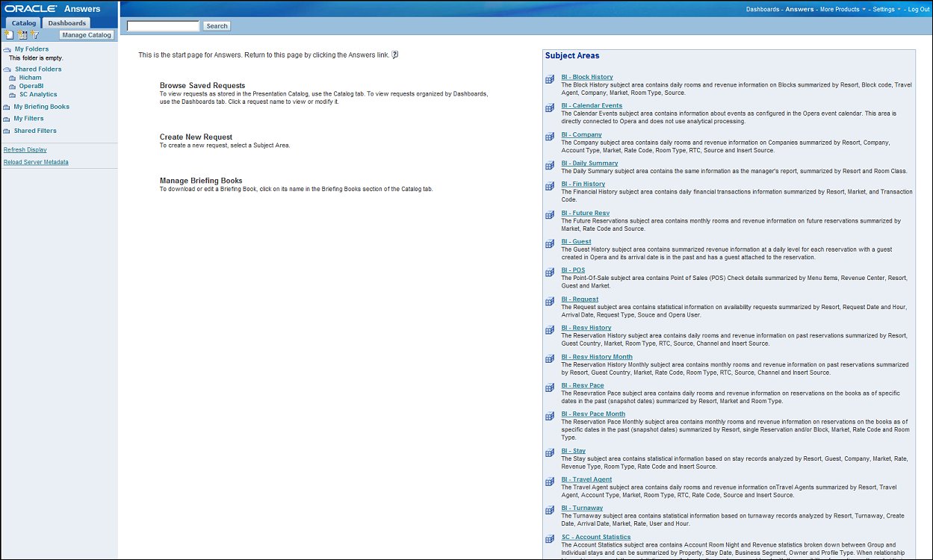The height and width of the screenshot is (560, 933).
Task: Click the BI - Guest subject area icon
Action: [550, 243]
